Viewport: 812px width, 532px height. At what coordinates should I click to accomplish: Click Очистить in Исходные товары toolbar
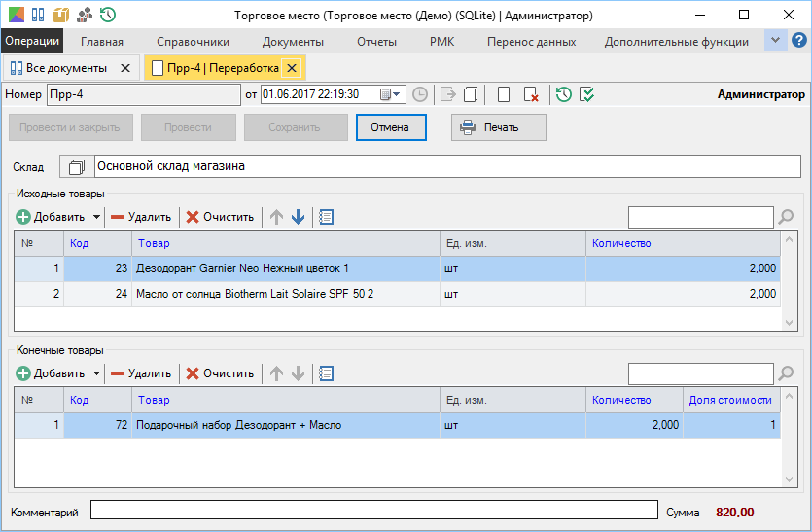click(x=220, y=217)
